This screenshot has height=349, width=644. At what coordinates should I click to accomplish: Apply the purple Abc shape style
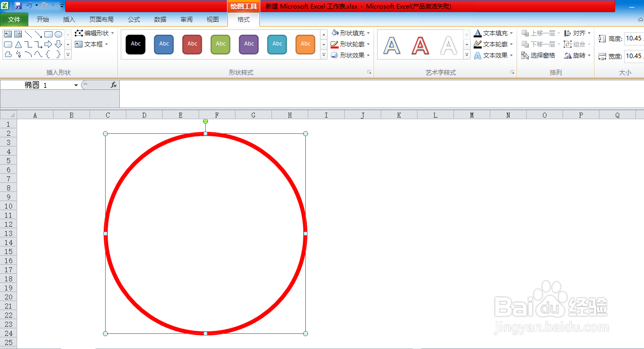click(x=249, y=44)
